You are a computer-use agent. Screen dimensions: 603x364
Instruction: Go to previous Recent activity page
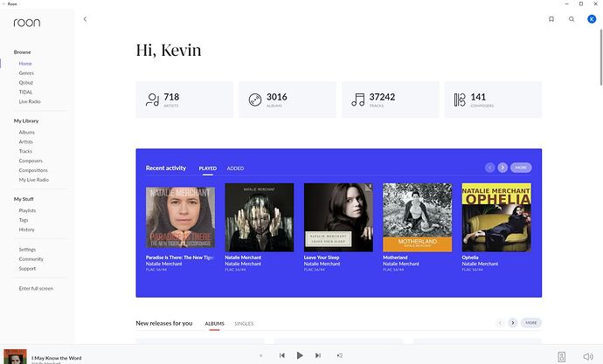coord(489,168)
